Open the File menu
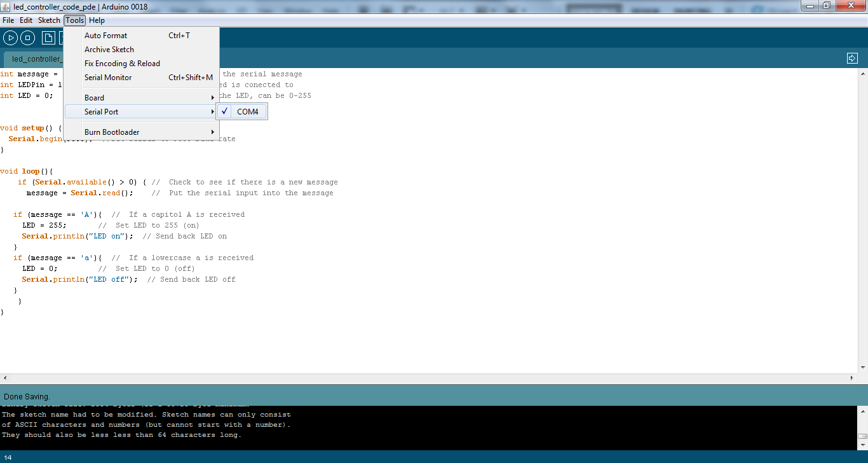The height and width of the screenshot is (463, 868). 8,20
